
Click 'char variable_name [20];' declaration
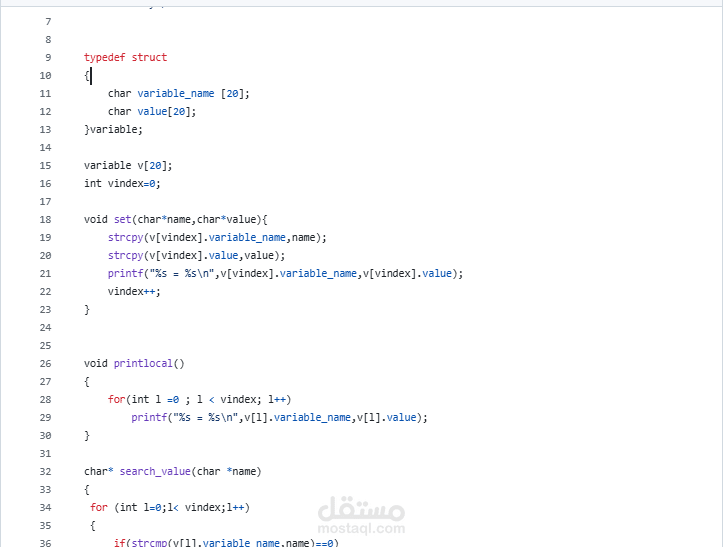[x=179, y=94]
